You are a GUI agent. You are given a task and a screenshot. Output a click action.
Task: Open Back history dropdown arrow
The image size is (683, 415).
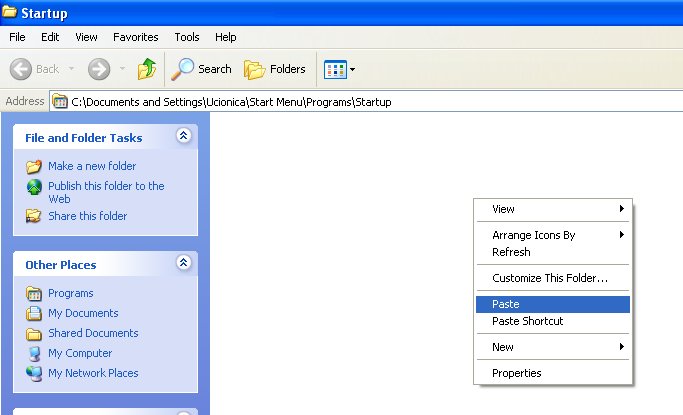pos(71,69)
